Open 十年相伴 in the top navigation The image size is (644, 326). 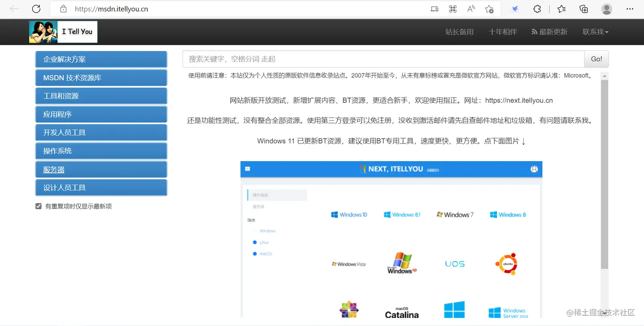click(x=503, y=32)
